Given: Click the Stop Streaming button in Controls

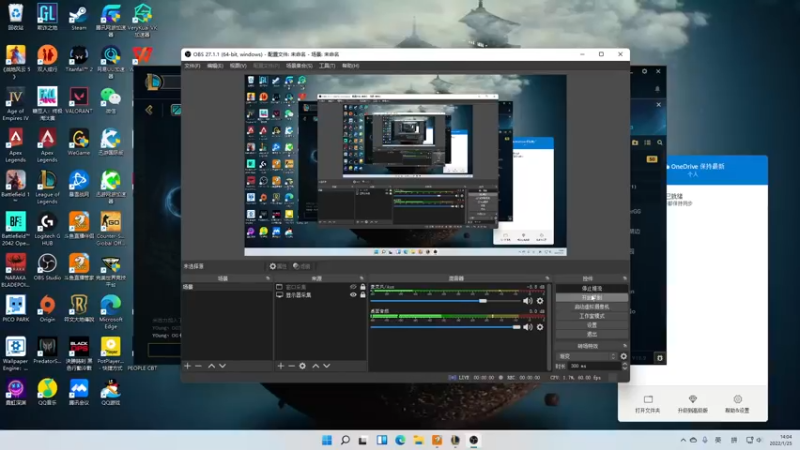Looking at the screenshot, I should (x=592, y=289).
